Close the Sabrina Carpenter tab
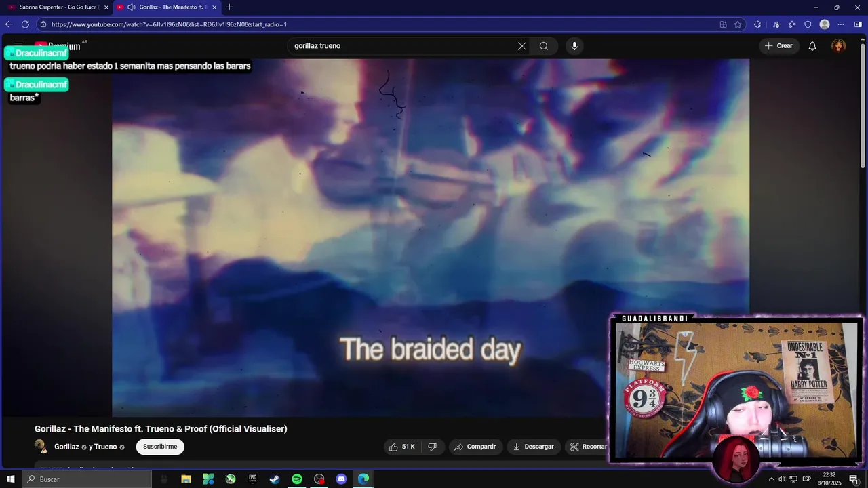868x488 pixels. coord(106,7)
